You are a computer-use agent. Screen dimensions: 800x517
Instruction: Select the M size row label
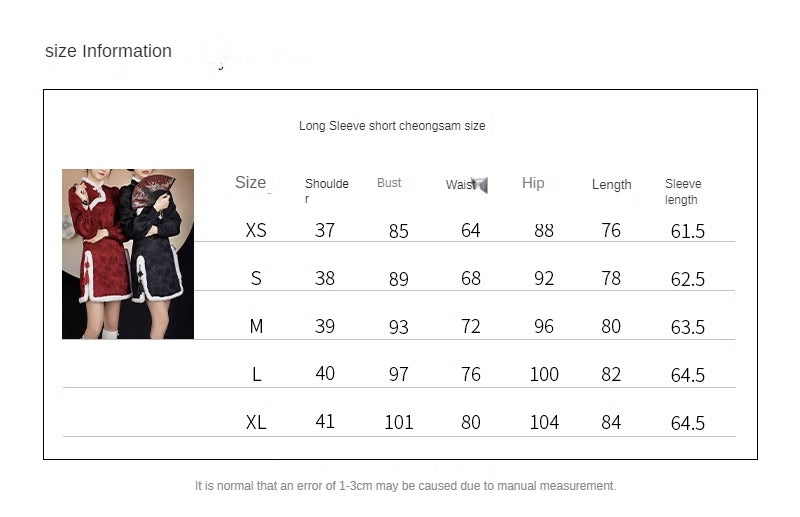[256, 327]
